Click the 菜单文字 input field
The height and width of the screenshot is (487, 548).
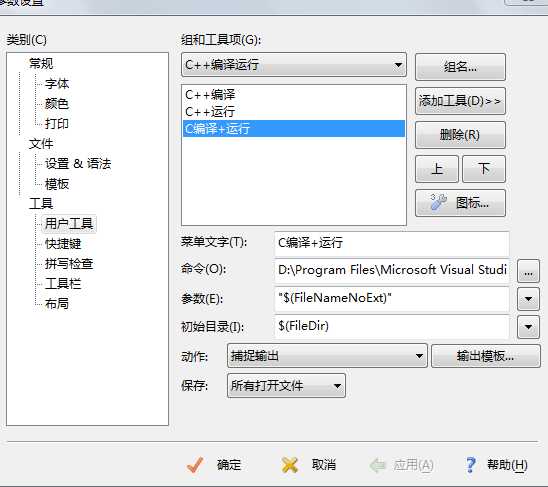pyautogui.click(x=391, y=243)
